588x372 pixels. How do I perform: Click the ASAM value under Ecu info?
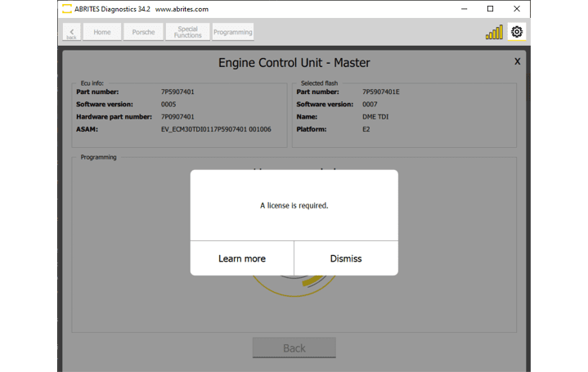(x=216, y=129)
